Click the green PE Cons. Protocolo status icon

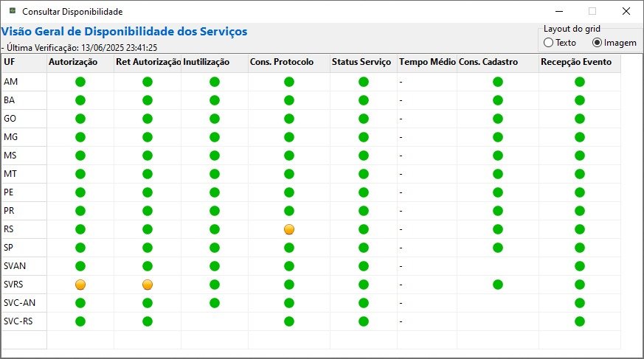(289, 193)
